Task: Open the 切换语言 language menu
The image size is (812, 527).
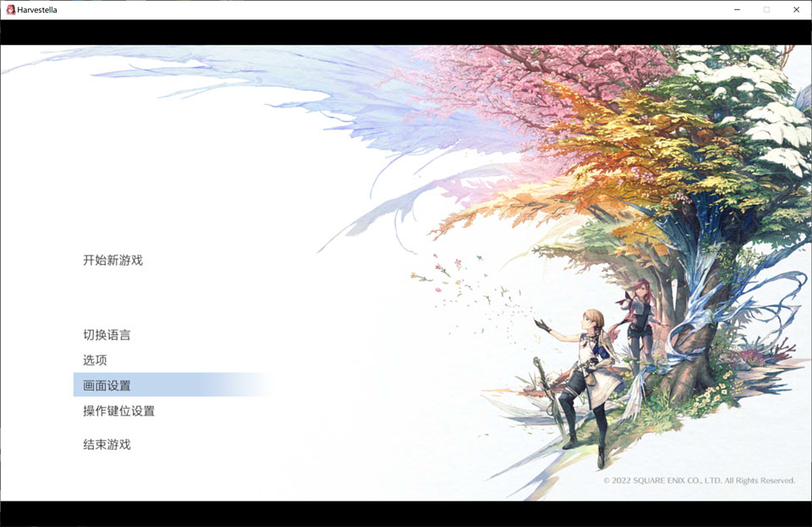Action: coord(107,334)
